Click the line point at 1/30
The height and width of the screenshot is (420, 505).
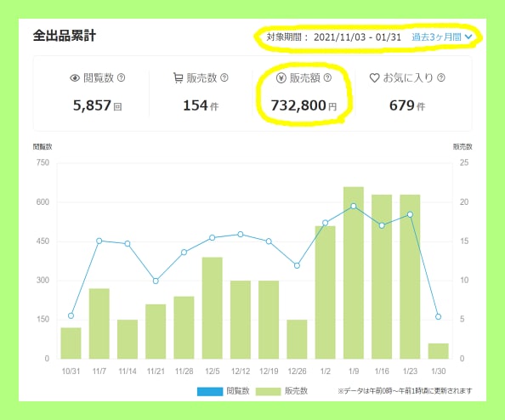click(438, 316)
